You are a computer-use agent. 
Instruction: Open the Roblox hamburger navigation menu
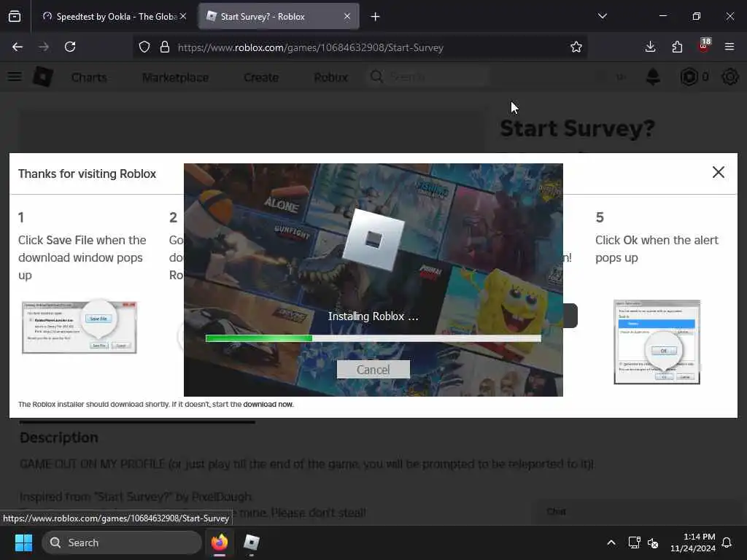point(15,77)
